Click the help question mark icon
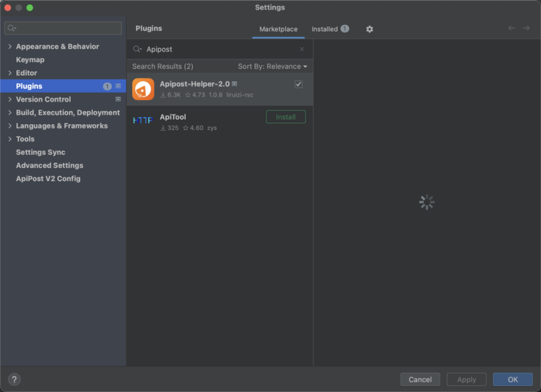This screenshot has height=392, width=541. tap(14, 379)
